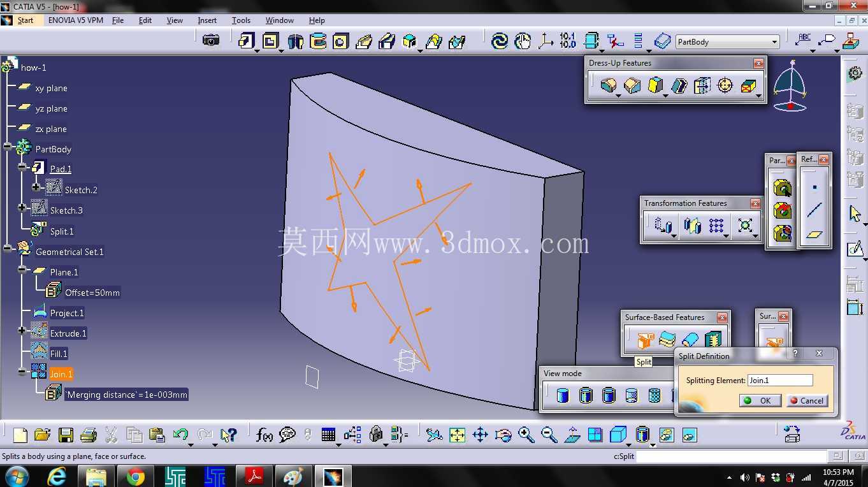The height and width of the screenshot is (487, 868).
Task: Open the Start menu in CATIA
Action: pyautogui.click(x=25, y=20)
